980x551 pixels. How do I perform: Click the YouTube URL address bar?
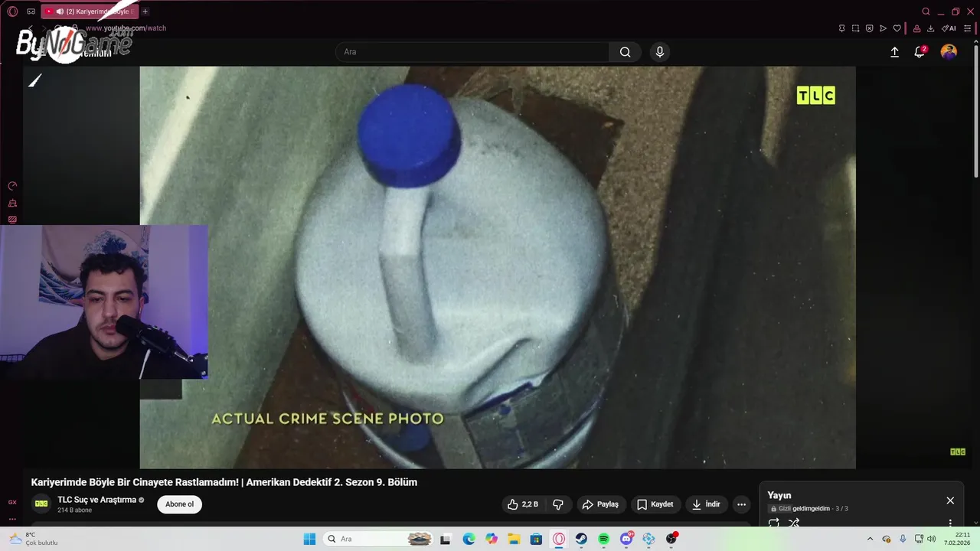[x=126, y=28]
